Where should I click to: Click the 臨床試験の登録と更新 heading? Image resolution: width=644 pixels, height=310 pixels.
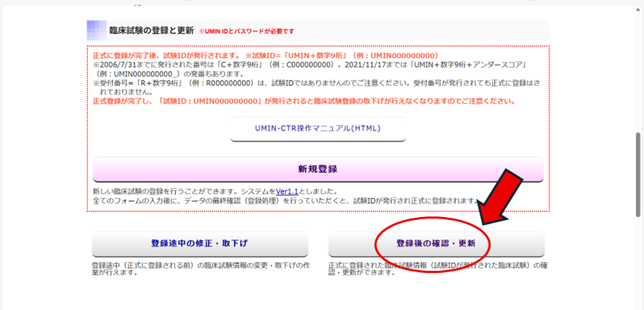point(151,30)
